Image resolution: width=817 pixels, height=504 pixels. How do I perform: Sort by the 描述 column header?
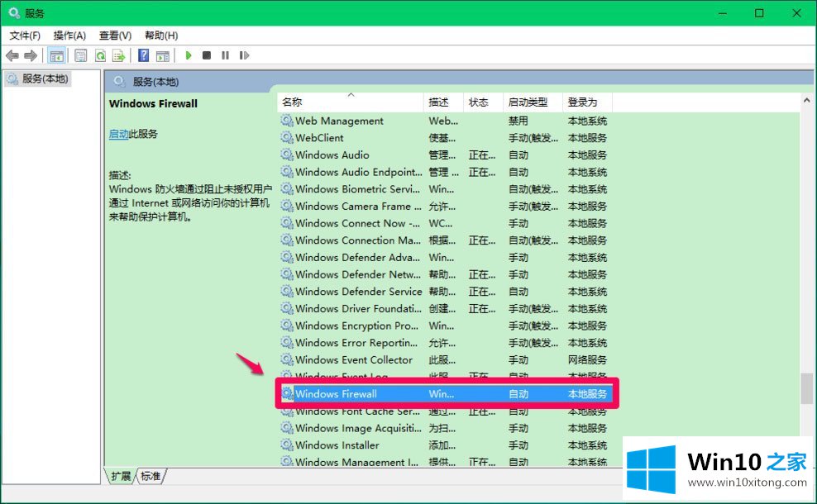443,102
